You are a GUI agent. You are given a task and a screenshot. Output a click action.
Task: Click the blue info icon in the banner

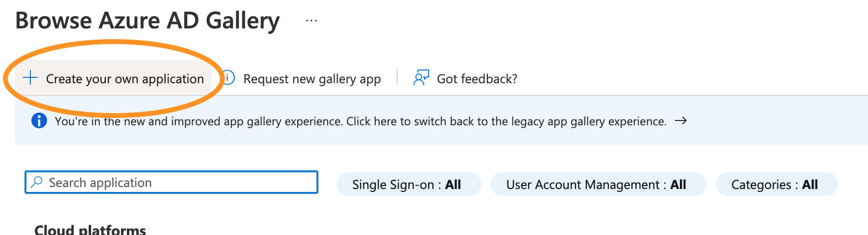point(39,120)
